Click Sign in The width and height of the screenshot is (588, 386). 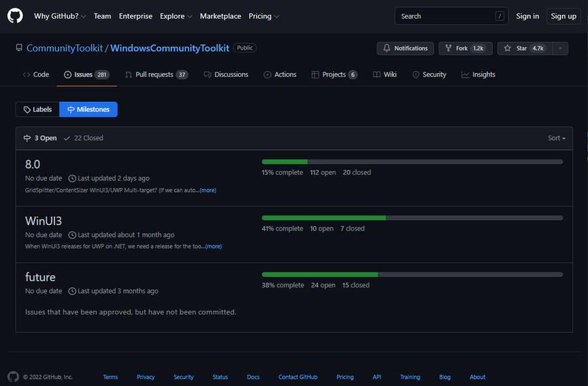tap(527, 16)
